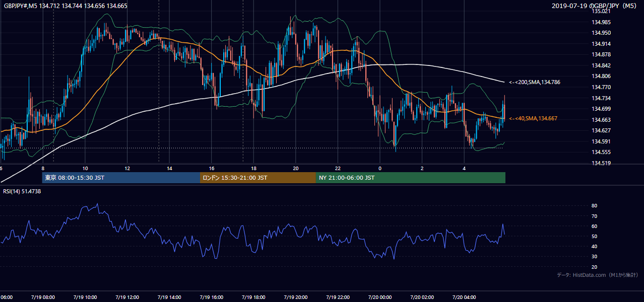Click hour label 14 under price chart
Viewport: 644px width, 302px height.
coord(169,168)
